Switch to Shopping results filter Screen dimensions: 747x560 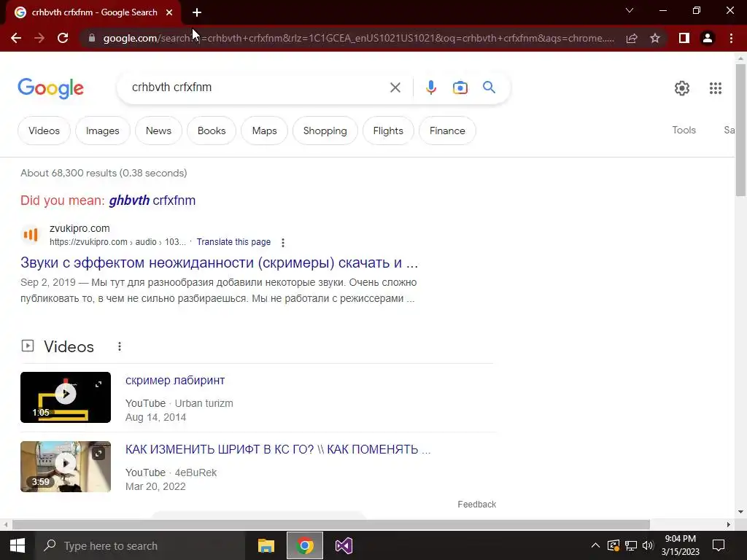pos(325,131)
